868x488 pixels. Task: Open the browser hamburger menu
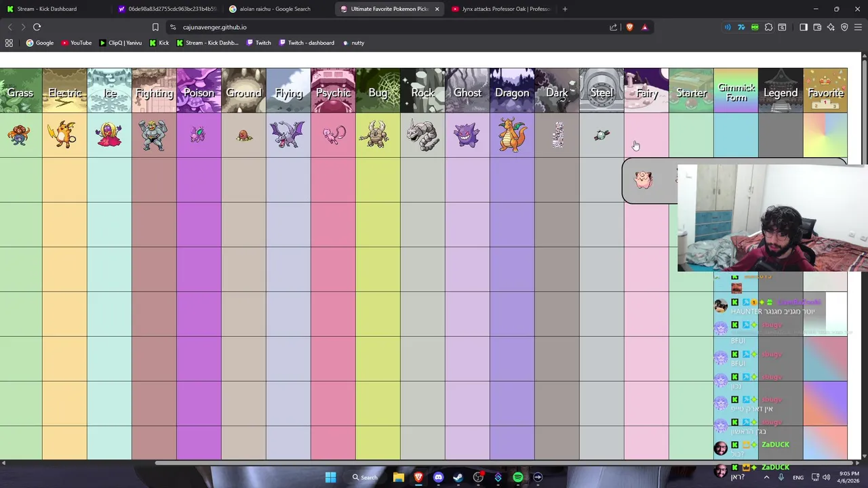tap(858, 27)
